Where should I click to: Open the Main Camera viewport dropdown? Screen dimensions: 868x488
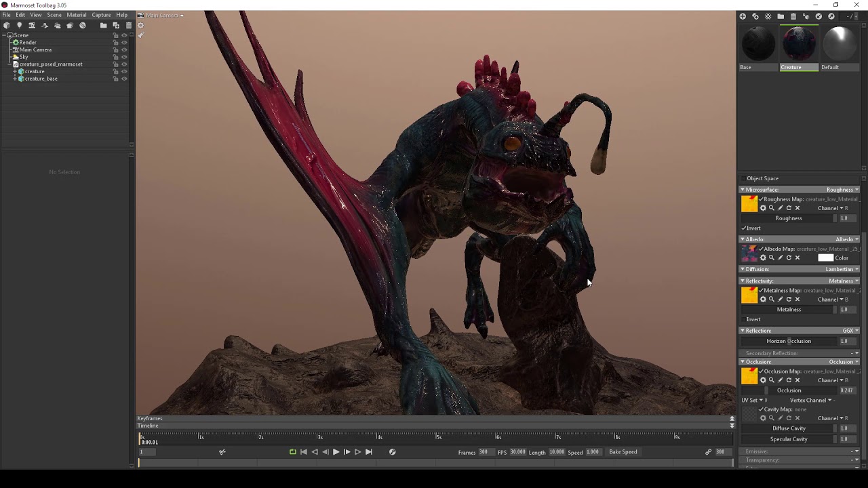click(164, 15)
